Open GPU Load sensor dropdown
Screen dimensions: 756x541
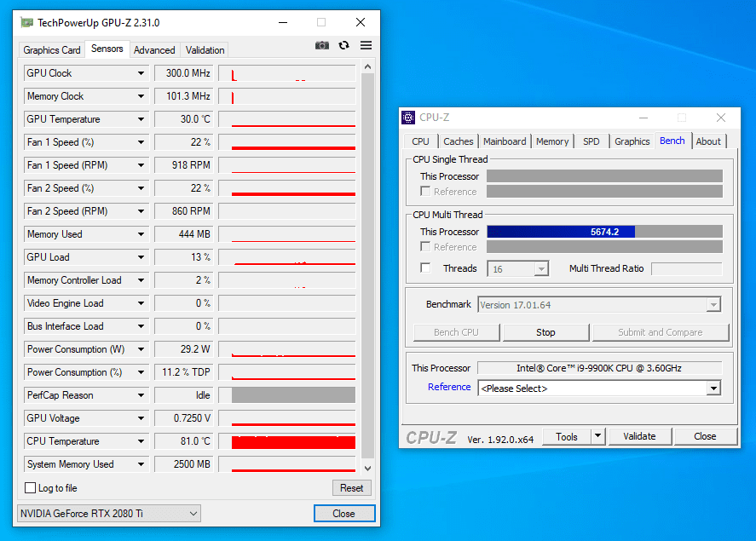(x=141, y=257)
